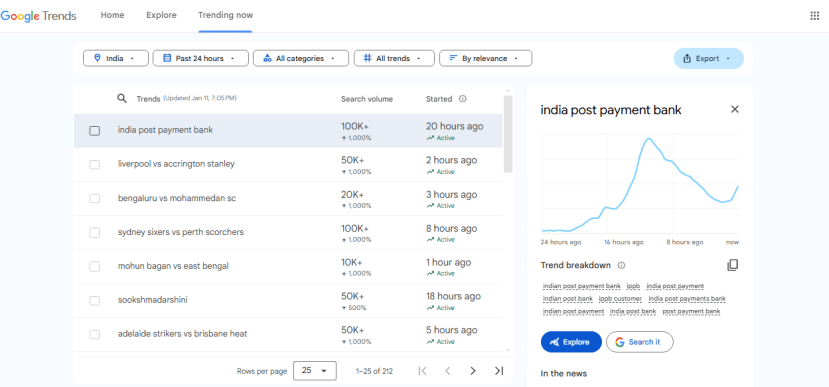Jump to the last page of results
This screenshot has width=829, height=387.
(x=499, y=371)
